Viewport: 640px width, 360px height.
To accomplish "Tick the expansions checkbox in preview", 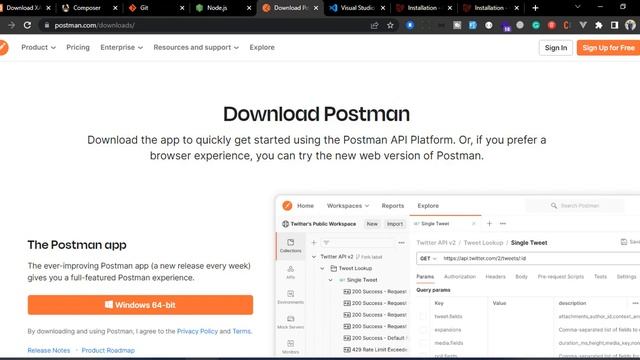I will 422,330.
